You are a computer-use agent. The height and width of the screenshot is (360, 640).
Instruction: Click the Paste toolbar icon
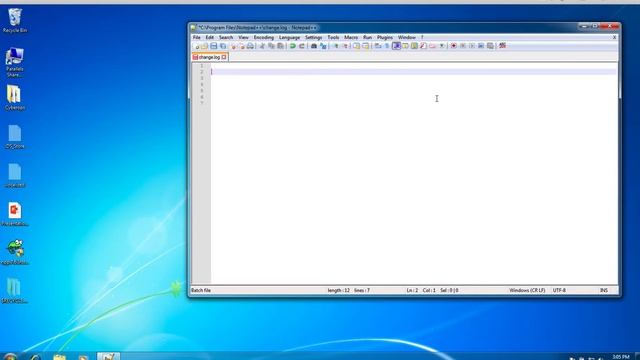point(280,46)
